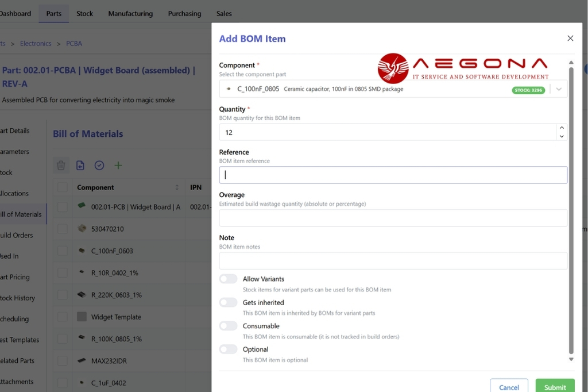This screenshot has height=392, width=588.
Task: Enable the Consumable toggle
Action: 228,325
